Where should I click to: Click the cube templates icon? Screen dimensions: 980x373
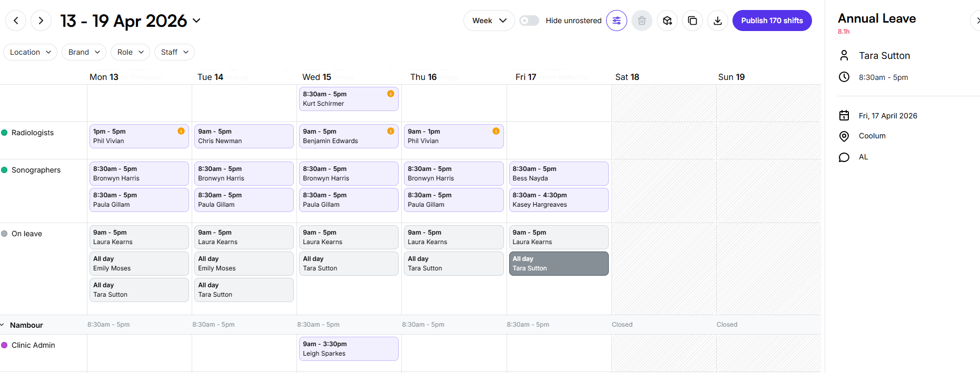pos(667,21)
